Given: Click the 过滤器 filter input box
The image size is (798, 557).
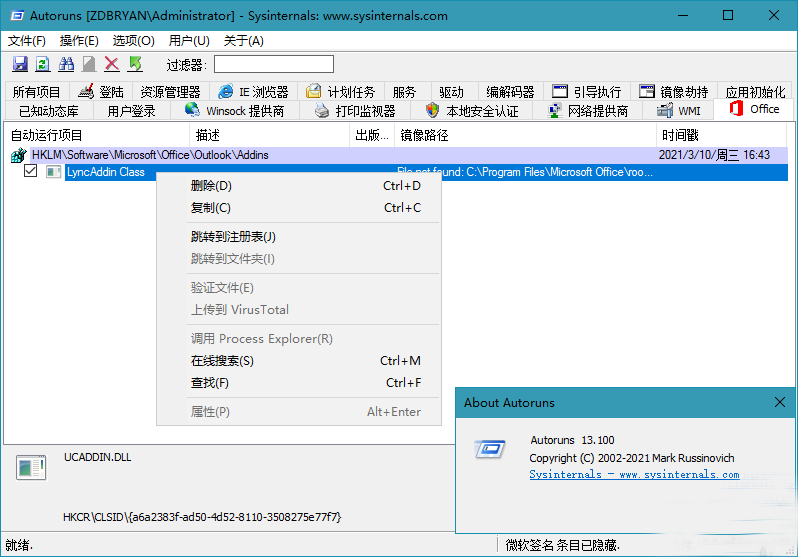Looking at the screenshot, I should click(274, 64).
